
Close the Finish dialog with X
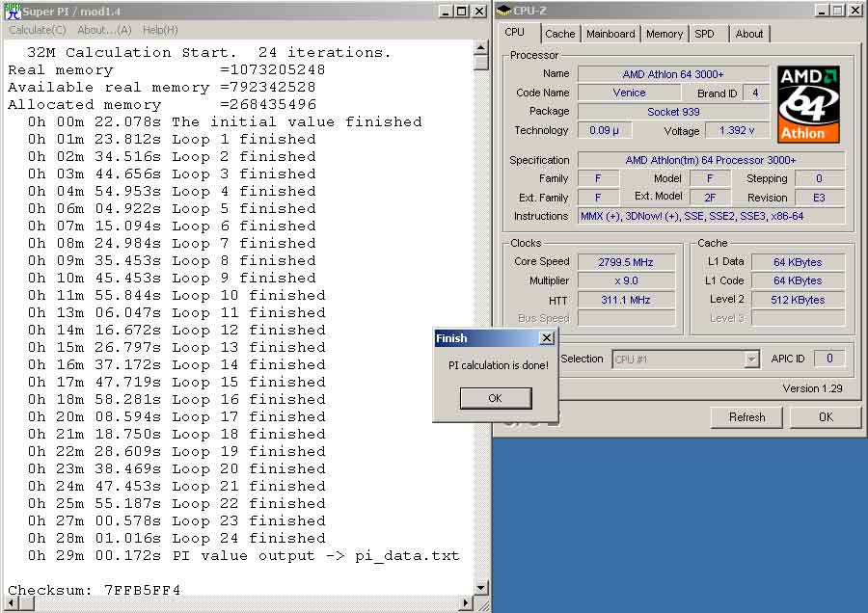(x=547, y=338)
